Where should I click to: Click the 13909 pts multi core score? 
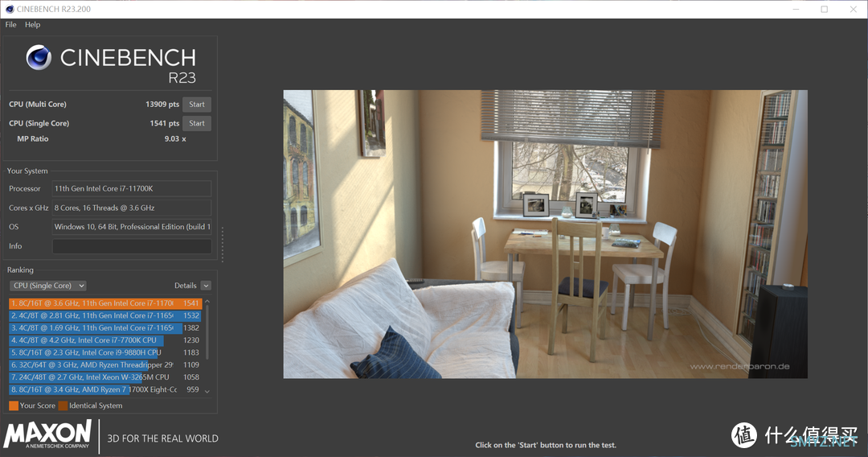tap(162, 104)
